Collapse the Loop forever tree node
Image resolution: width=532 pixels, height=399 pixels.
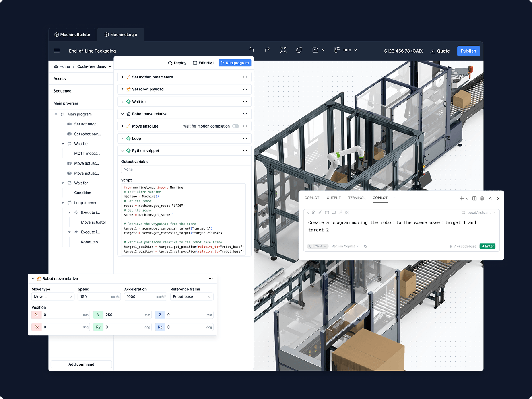(63, 203)
